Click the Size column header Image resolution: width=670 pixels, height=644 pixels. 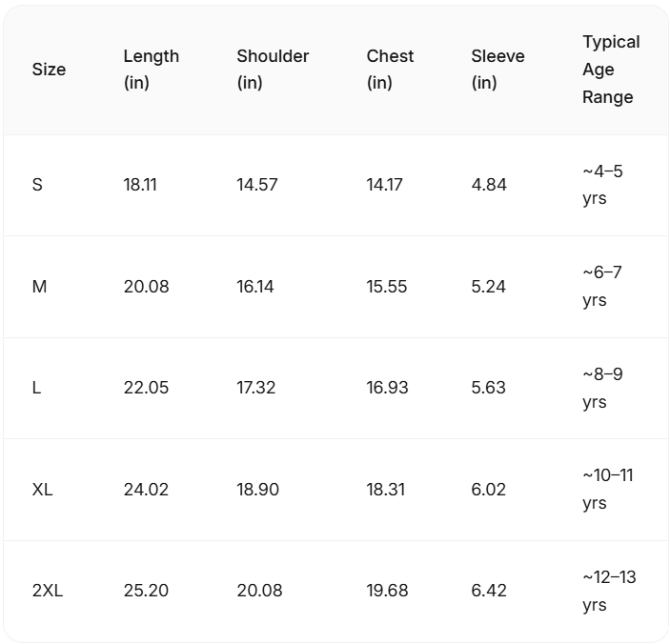point(49,70)
